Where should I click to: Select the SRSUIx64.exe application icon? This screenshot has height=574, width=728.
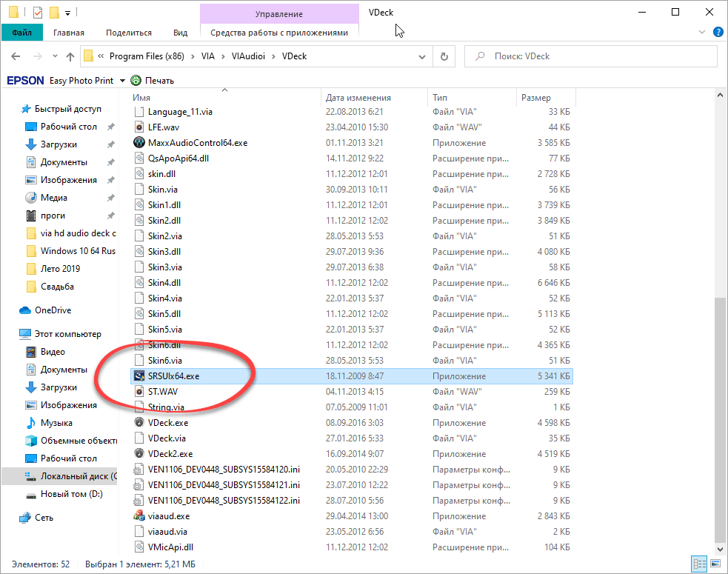(139, 376)
